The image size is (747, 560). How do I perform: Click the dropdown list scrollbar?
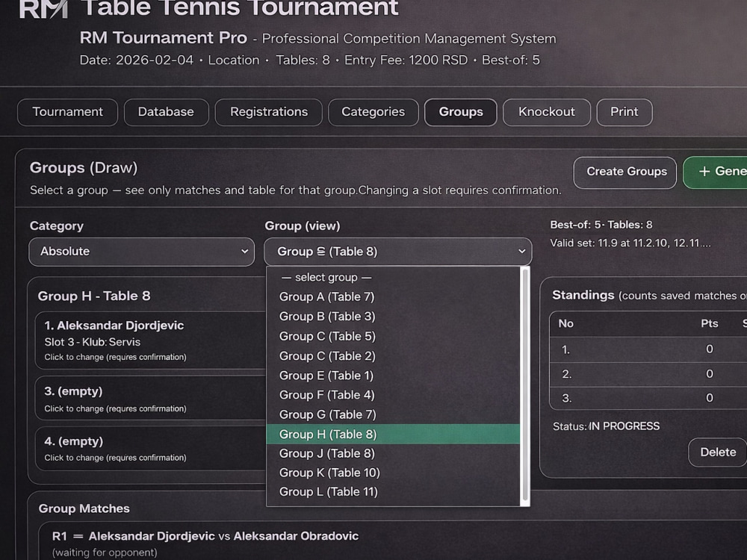click(525, 386)
